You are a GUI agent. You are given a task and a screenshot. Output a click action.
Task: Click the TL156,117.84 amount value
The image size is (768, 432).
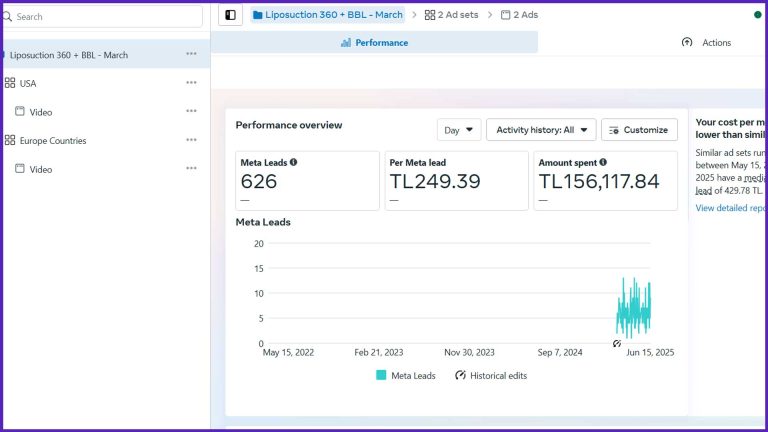[x=599, y=182]
